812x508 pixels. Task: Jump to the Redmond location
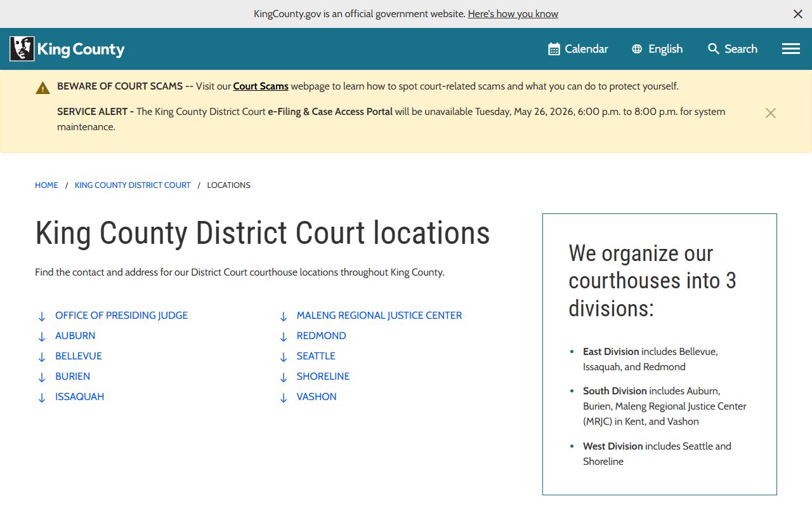322,336
